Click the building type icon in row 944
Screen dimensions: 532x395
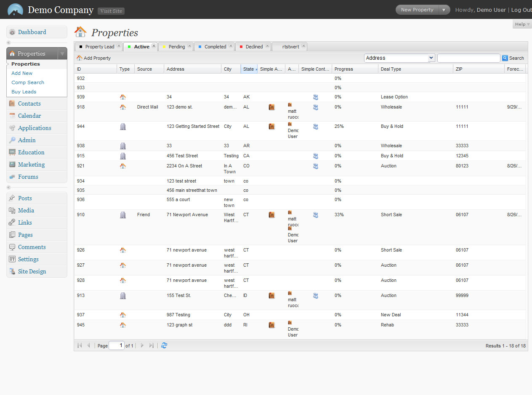coord(123,127)
